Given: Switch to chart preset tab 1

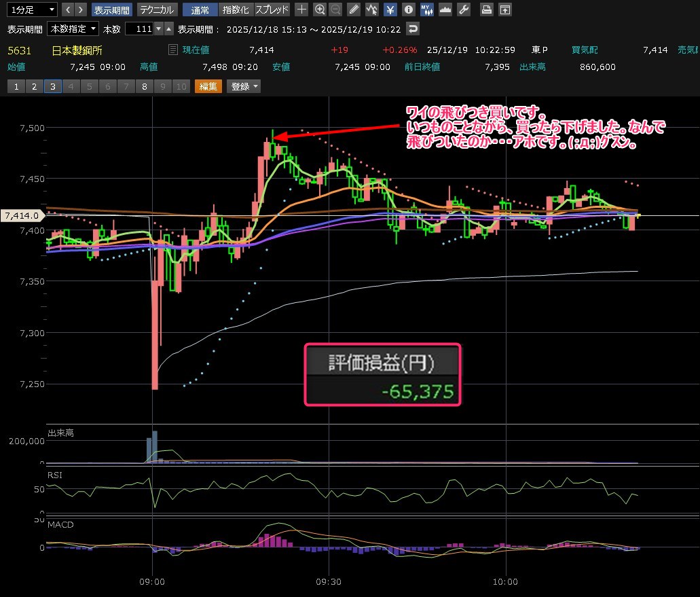Looking at the screenshot, I should tap(16, 86).
